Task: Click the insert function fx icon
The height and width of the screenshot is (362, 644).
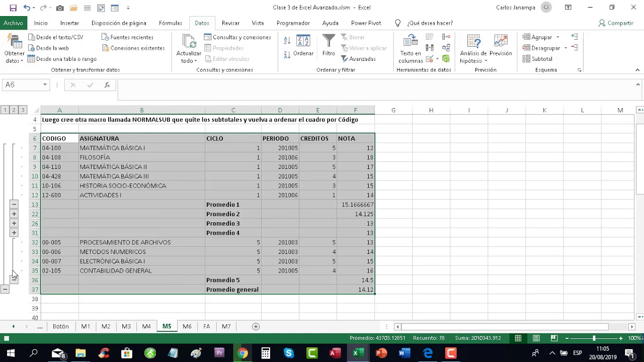Action: (107, 85)
